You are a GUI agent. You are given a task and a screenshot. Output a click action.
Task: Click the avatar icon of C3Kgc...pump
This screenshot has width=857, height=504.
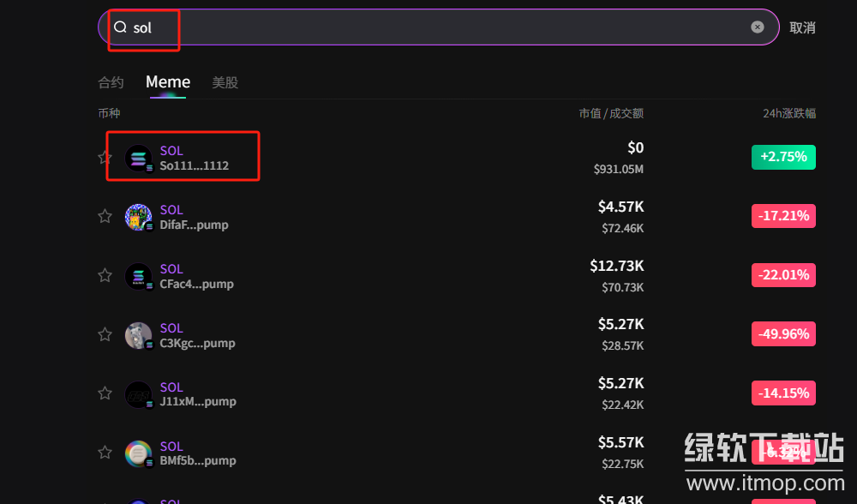click(x=138, y=335)
